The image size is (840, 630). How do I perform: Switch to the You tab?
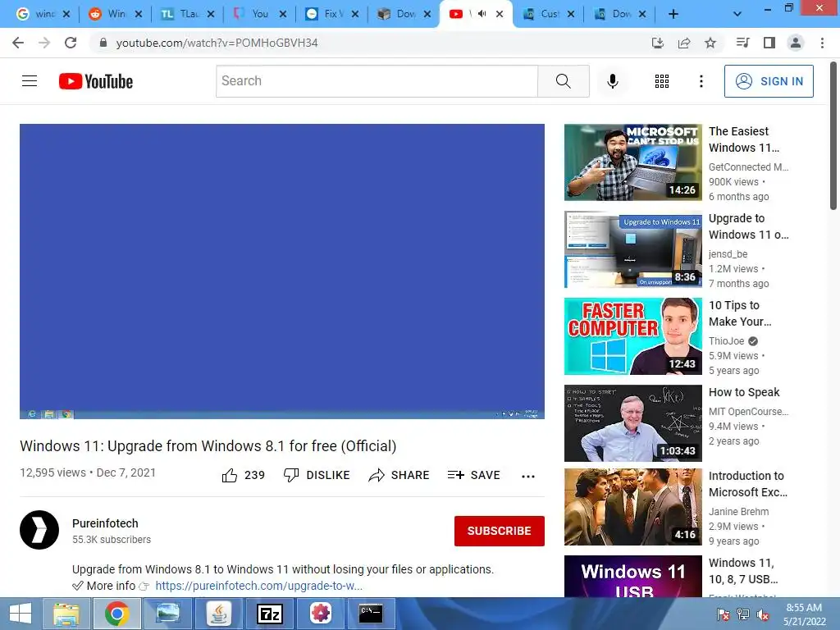[x=260, y=14]
